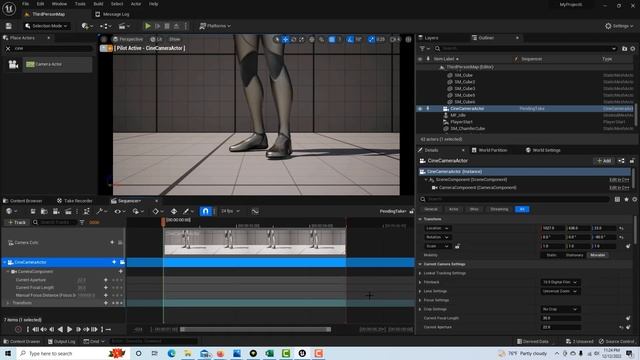
Task: Open the Actor menu
Action: coord(136,4)
